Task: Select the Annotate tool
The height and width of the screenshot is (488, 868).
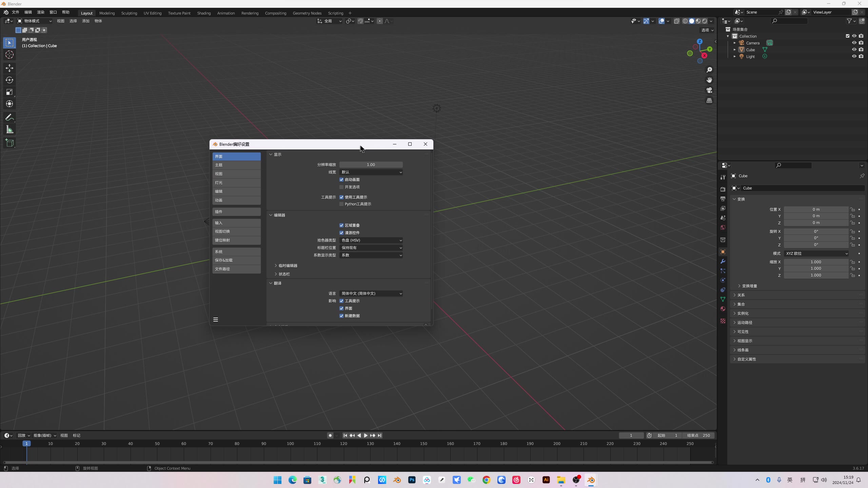Action: (9, 118)
